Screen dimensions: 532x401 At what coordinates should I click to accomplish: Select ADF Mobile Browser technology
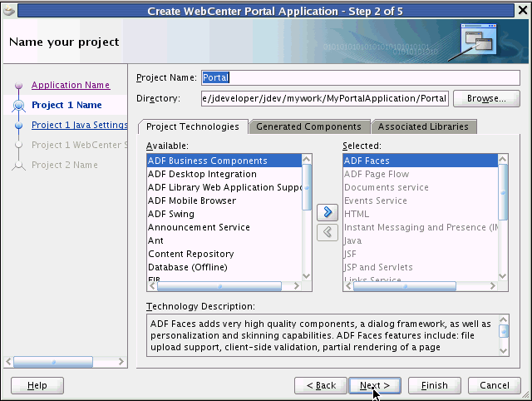[x=224, y=200]
